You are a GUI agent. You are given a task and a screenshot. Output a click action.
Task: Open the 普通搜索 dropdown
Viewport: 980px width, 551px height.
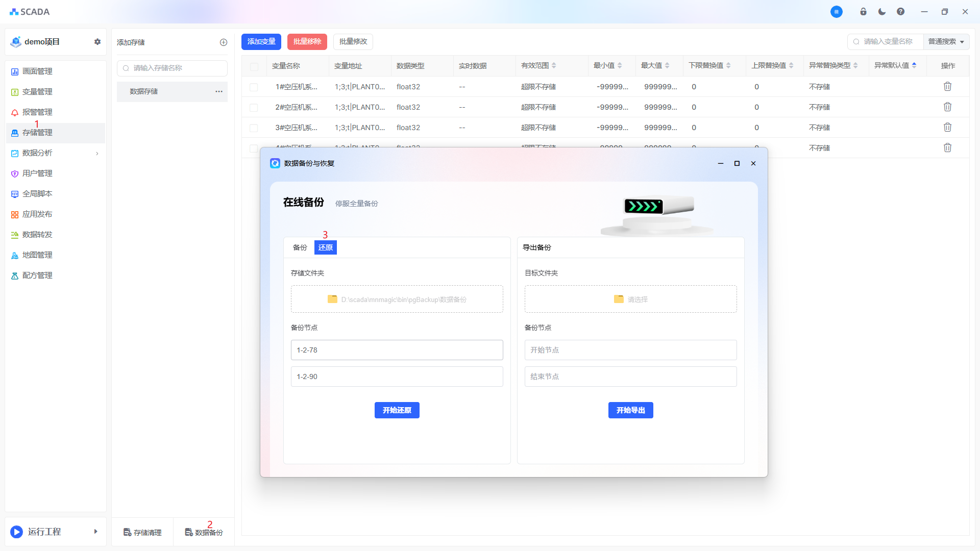pyautogui.click(x=946, y=42)
